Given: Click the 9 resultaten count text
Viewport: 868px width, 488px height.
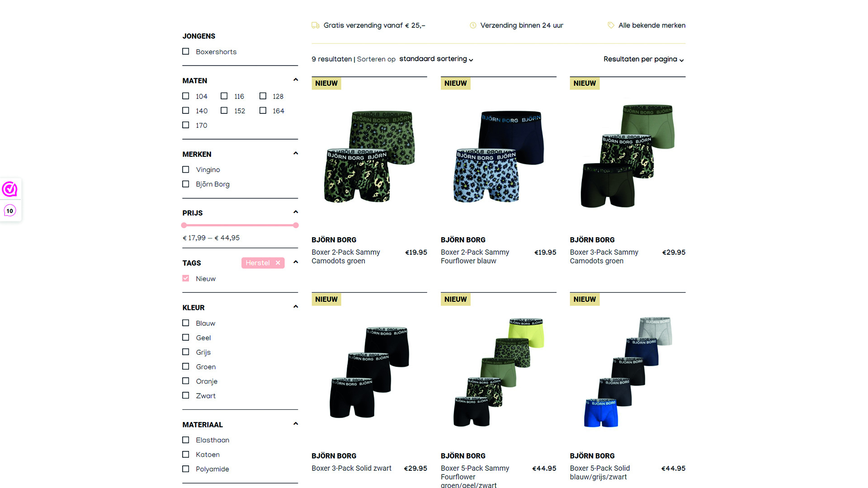Looking at the screenshot, I should 331,59.
